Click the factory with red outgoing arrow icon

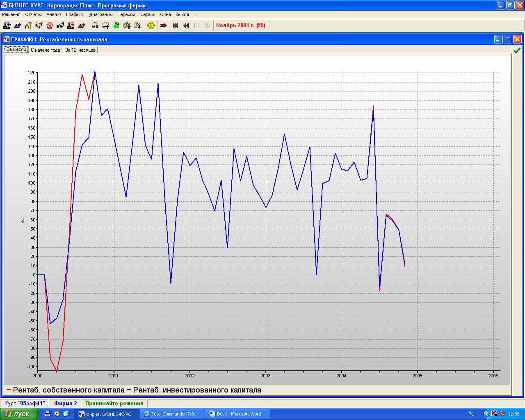click(x=71, y=25)
